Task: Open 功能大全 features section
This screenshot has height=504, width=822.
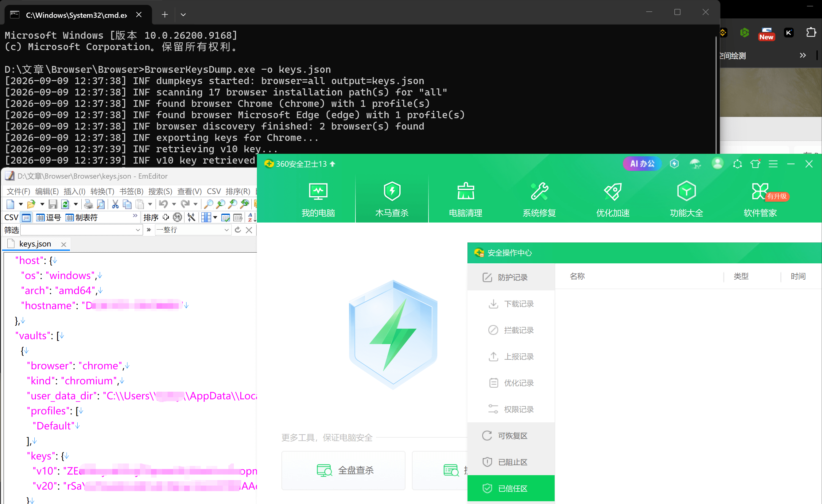Action: [687, 200]
